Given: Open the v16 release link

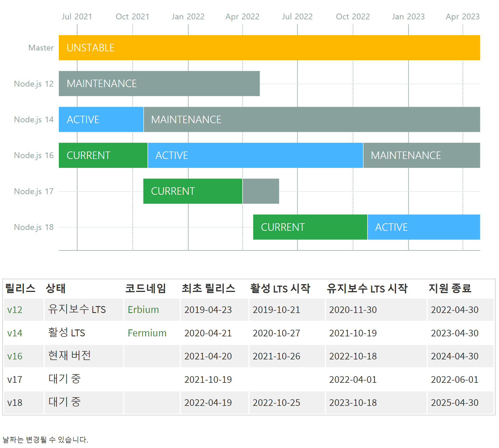Looking at the screenshot, I should click(x=15, y=356).
